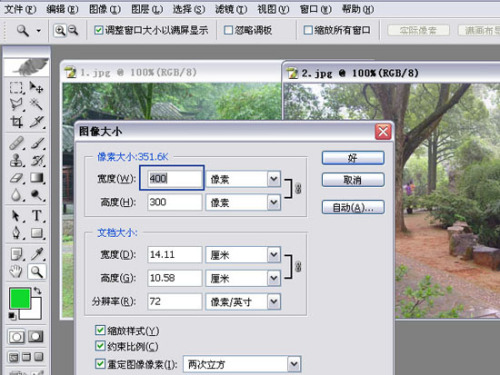This screenshot has height=375, width=500.
Task: Click the pixel height field showing 300
Action: 175,202
